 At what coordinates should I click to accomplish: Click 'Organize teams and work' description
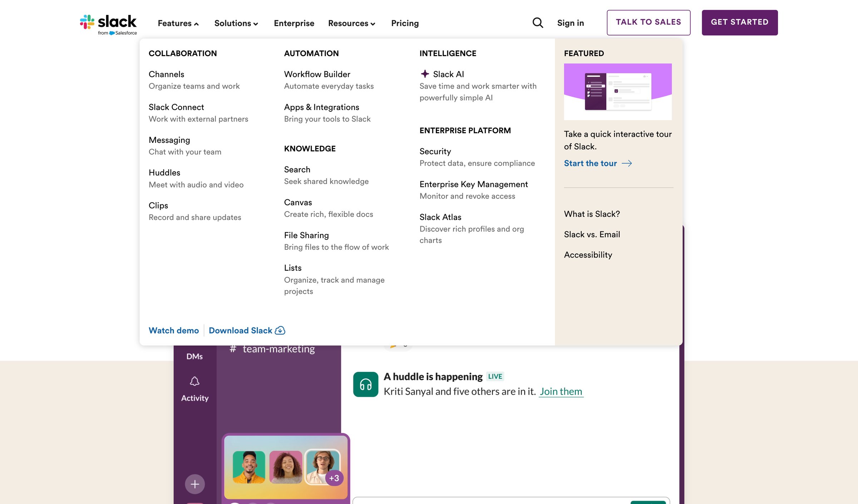194,86
